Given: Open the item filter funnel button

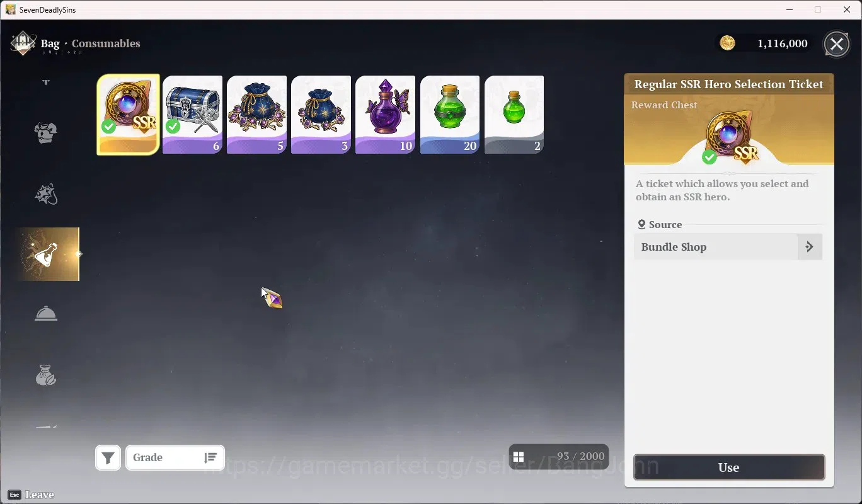Looking at the screenshot, I should pos(108,458).
